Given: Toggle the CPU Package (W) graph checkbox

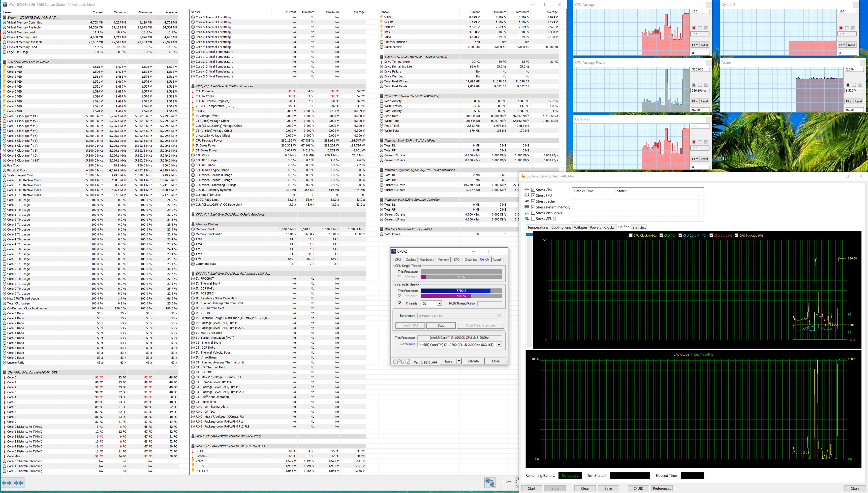Looking at the screenshot, I should 736,235.
